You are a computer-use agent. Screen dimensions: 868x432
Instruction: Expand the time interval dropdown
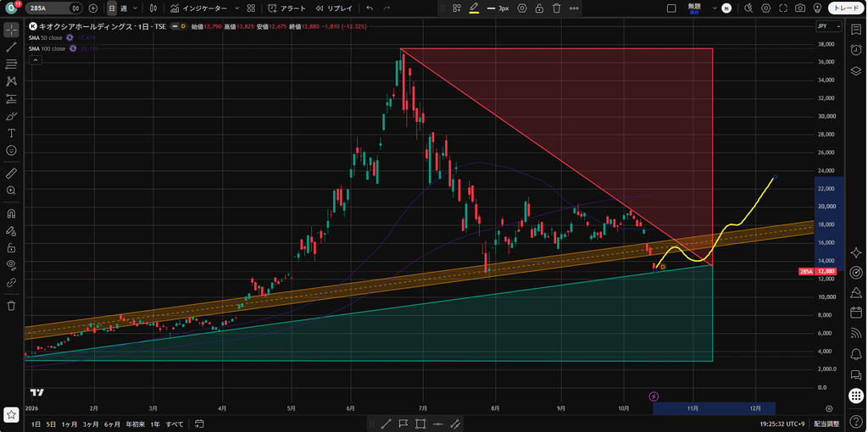point(135,8)
